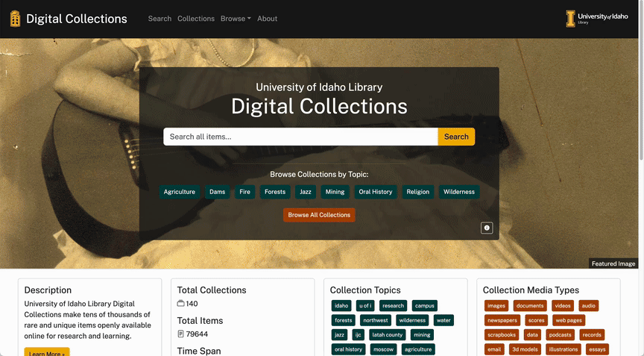Viewport: 644px width, 356px height.
Task: Open the Mining topic
Action: pyautogui.click(x=335, y=192)
